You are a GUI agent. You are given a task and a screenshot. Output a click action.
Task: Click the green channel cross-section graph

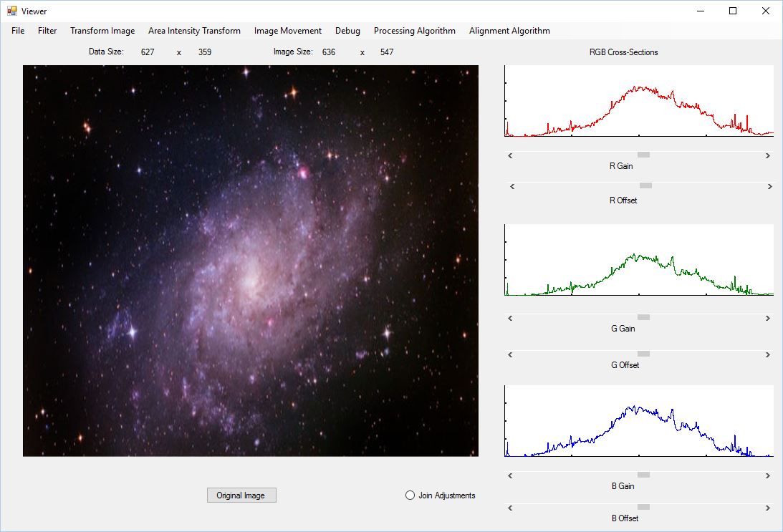click(639, 260)
